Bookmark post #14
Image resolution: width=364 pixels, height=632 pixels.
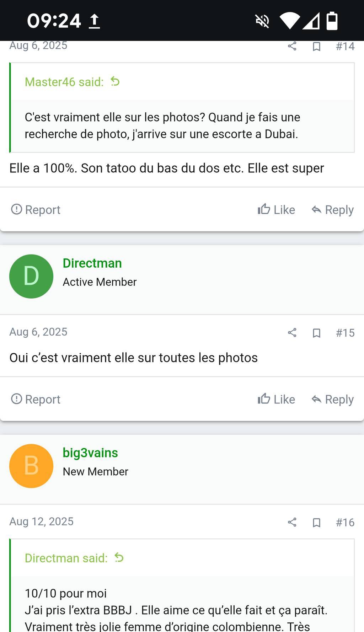pyautogui.click(x=316, y=47)
